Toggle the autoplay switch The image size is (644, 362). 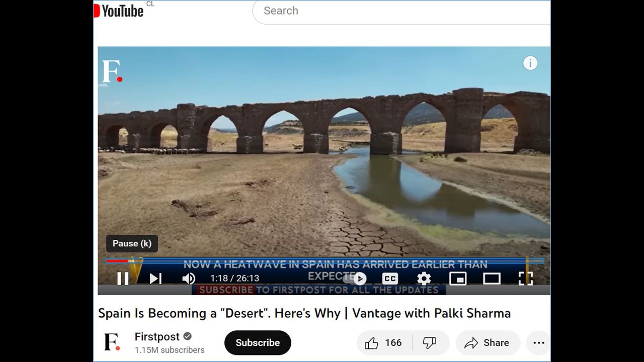point(355,279)
